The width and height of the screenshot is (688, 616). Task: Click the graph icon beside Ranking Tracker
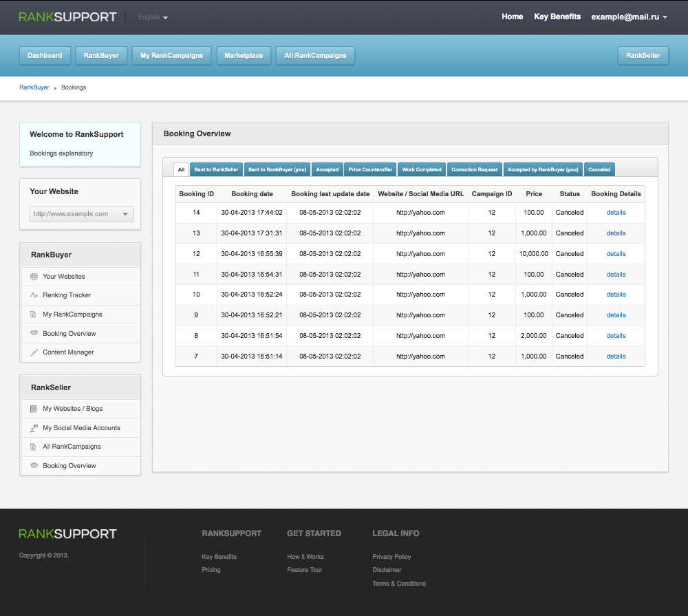point(34,295)
